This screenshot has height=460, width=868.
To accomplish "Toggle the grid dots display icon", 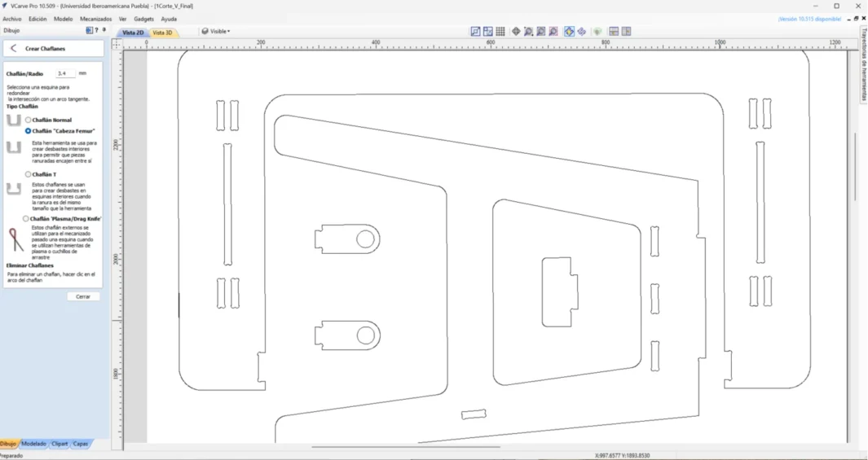I will coord(500,32).
